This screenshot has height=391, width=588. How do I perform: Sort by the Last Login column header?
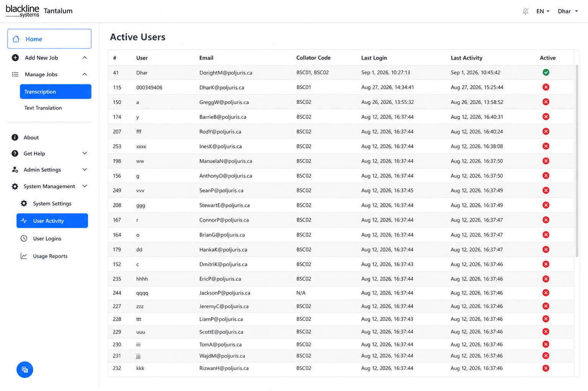374,58
